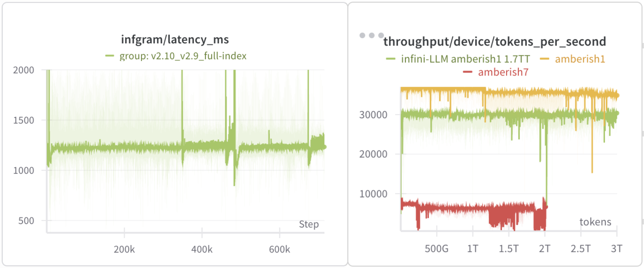Click the Step x-axis label
Image resolution: width=644 pixels, height=269 pixels.
click(309, 224)
